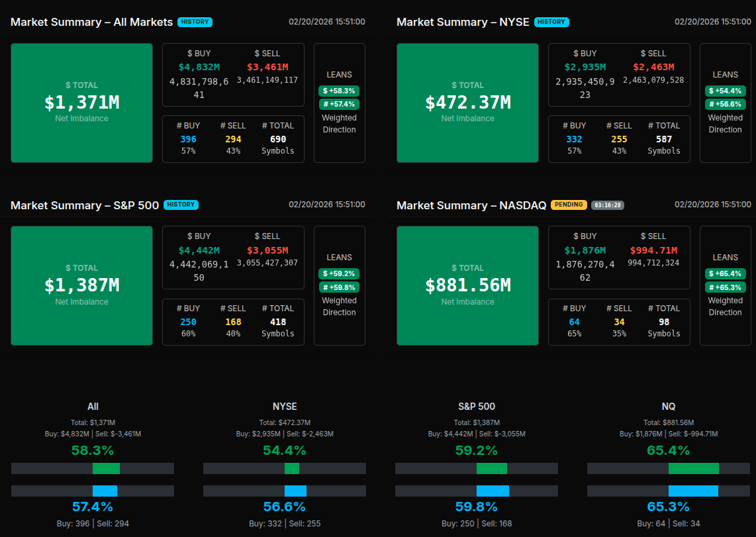Click the HISTORY badge beside All Markets
This screenshot has width=756, height=537.
pos(195,22)
